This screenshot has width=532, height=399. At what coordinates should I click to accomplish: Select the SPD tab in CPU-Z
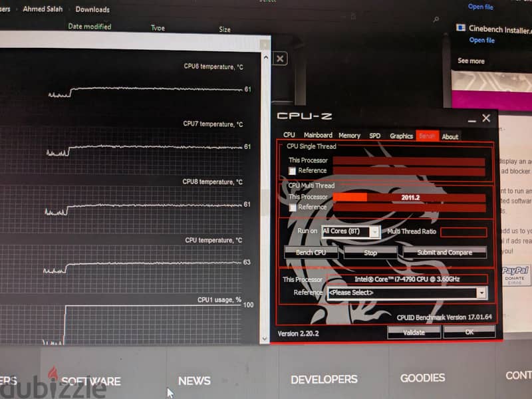[374, 136]
